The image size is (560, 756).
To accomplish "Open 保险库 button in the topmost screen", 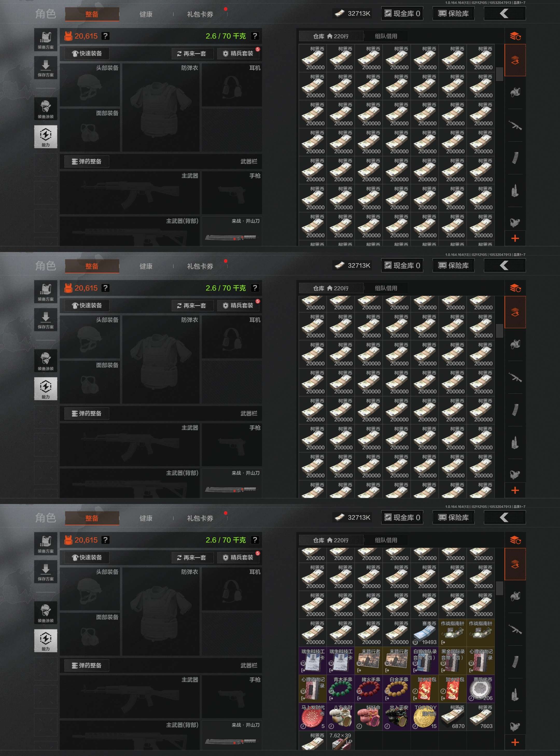I will (453, 13).
